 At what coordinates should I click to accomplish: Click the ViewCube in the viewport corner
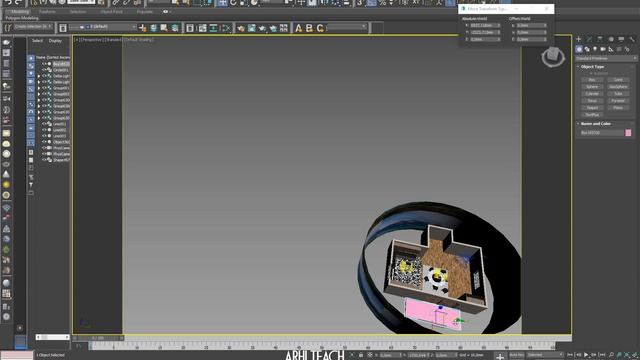[553, 56]
